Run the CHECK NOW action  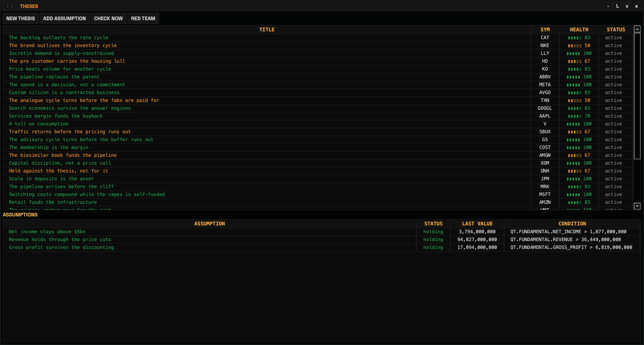pyautogui.click(x=108, y=18)
